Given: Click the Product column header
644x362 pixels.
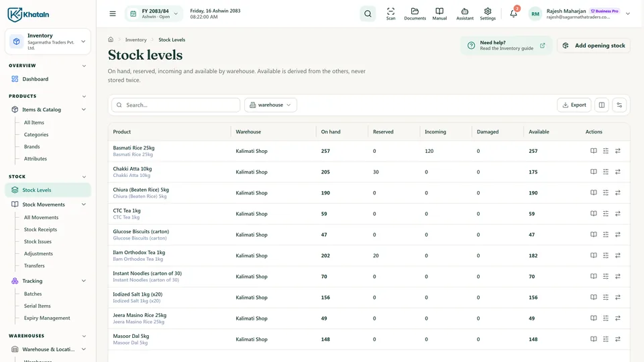Looking at the screenshot, I should 122,132.
